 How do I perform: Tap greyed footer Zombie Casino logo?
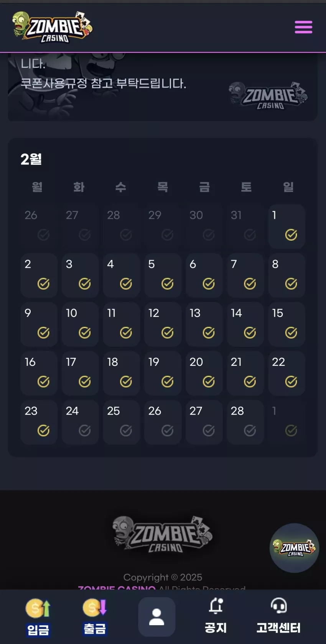tap(163, 534)
